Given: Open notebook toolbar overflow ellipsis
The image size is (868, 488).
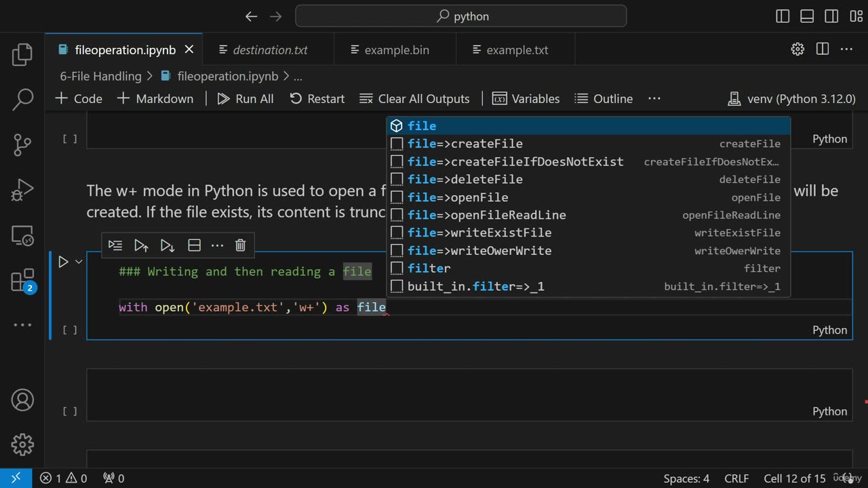Looking at the screenshot, I should pos(654,98).
